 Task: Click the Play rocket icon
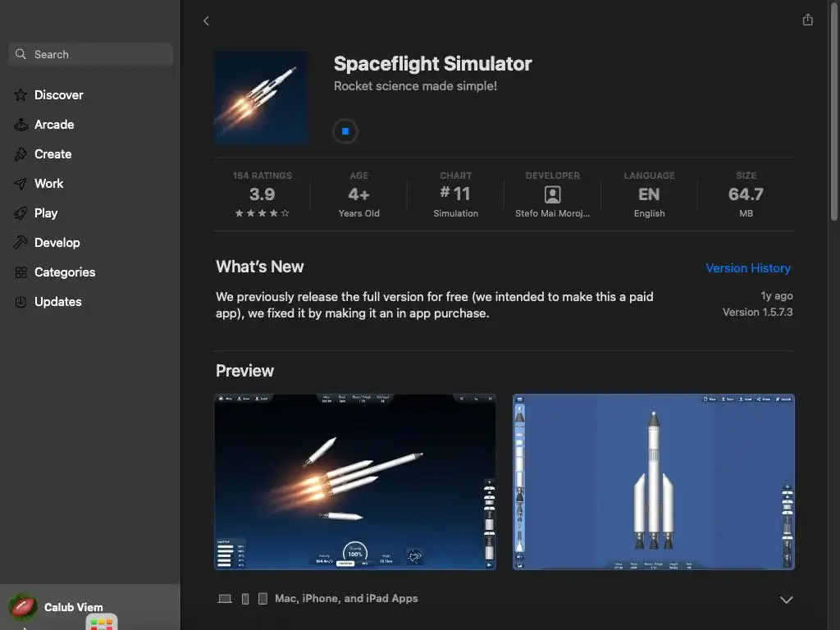point(21,212)
